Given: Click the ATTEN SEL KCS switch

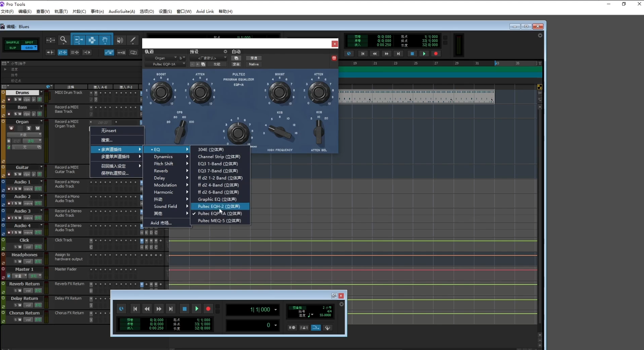Looking at the screenshot, I should (319, 131).
